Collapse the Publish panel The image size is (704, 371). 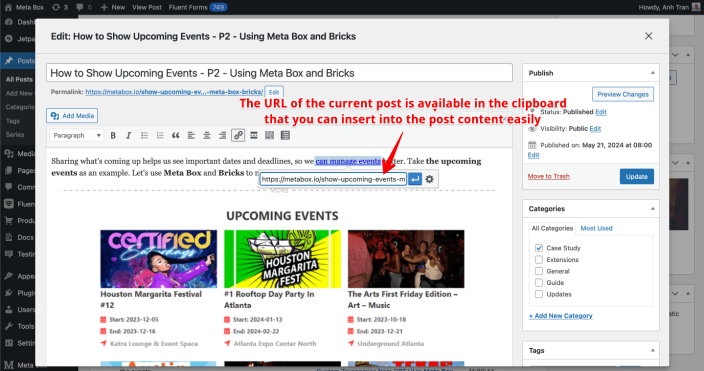652,73
